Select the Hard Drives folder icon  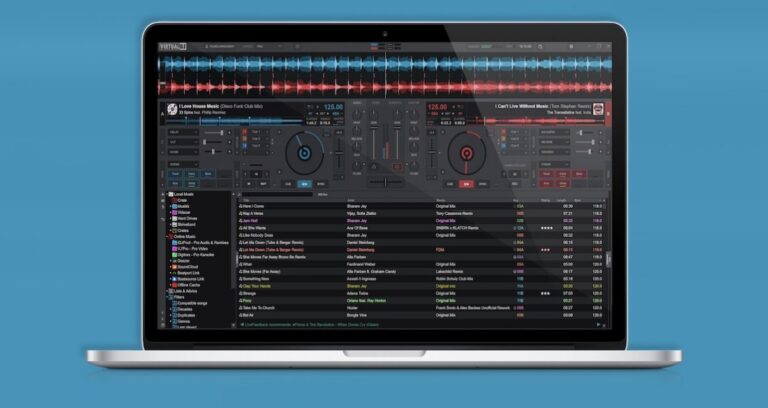point(176,218)
